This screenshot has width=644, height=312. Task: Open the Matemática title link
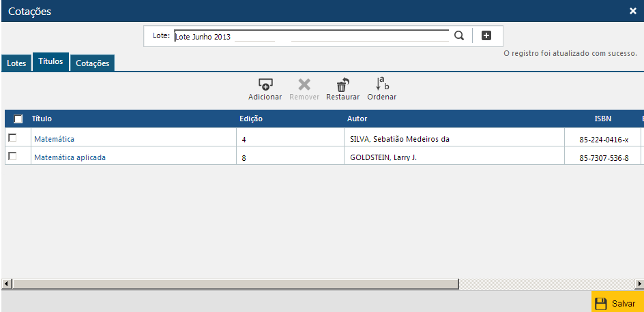pyautogui.click(x=54, y=139)
